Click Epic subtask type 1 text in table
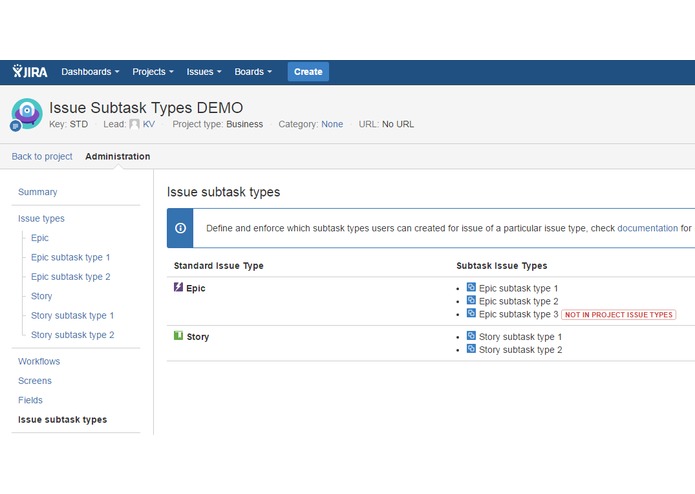 tap(519, 288)
